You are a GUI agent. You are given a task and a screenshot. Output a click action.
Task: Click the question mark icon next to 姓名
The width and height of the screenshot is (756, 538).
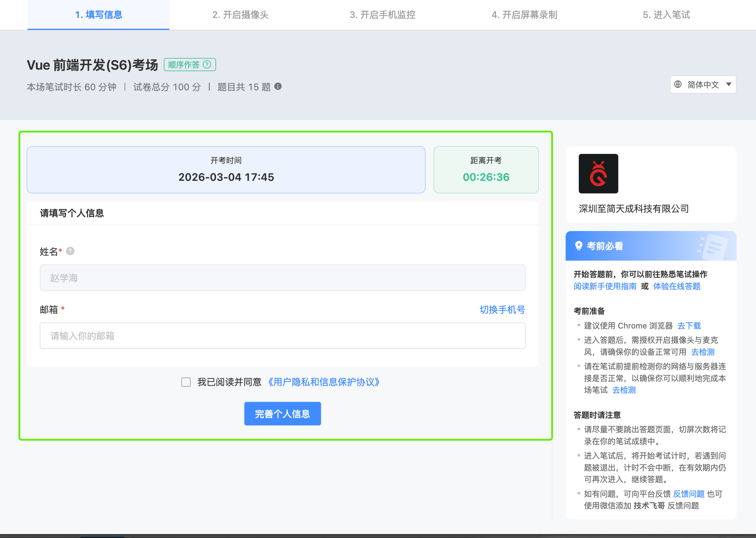[x=70, y=251]
